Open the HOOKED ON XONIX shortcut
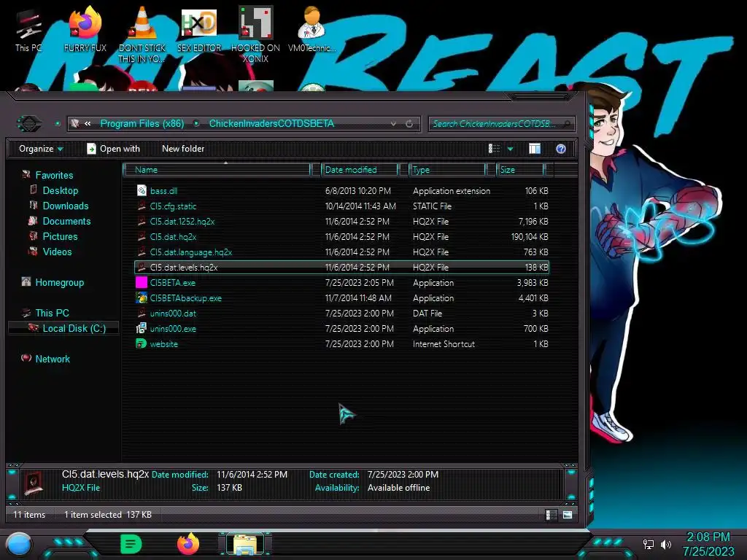747x560 pixels. tap(255, 34)
